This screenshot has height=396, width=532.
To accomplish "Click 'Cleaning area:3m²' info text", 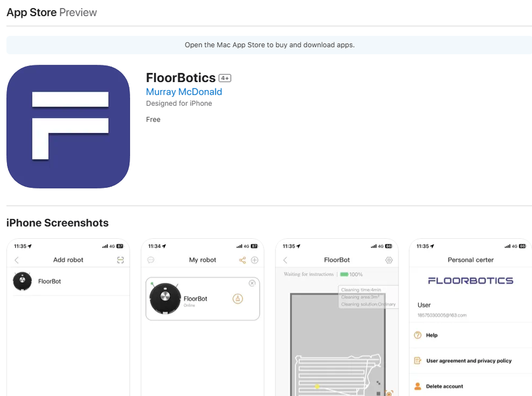I will tap(360, 297).
